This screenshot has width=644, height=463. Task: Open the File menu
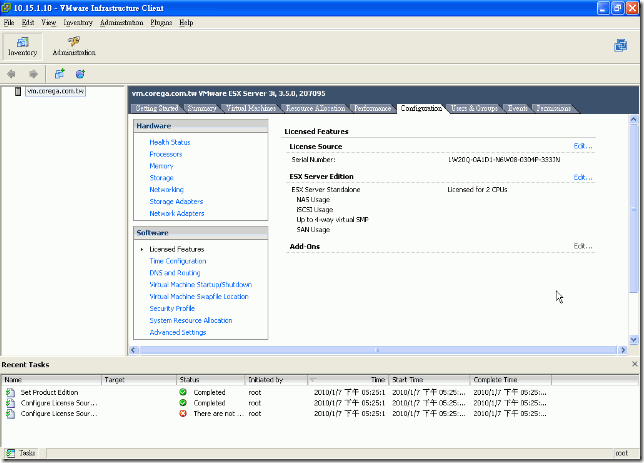coord(9,23)
